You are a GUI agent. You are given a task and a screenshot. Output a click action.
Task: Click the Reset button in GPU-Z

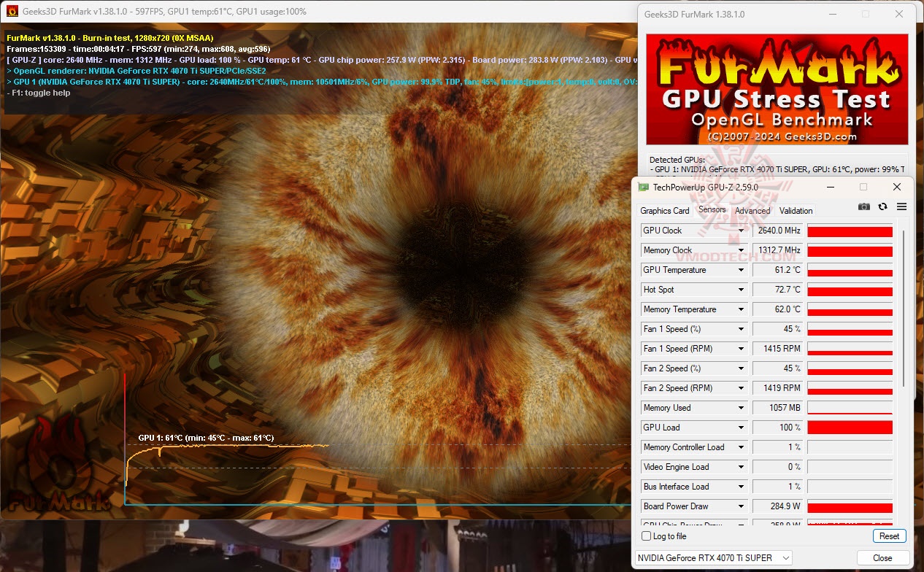pos(889,536)
